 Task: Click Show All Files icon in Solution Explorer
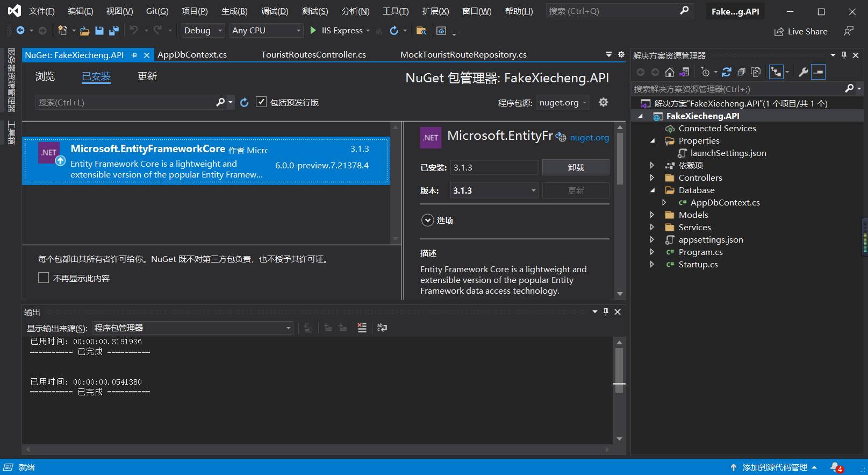(x=756, y=72)
